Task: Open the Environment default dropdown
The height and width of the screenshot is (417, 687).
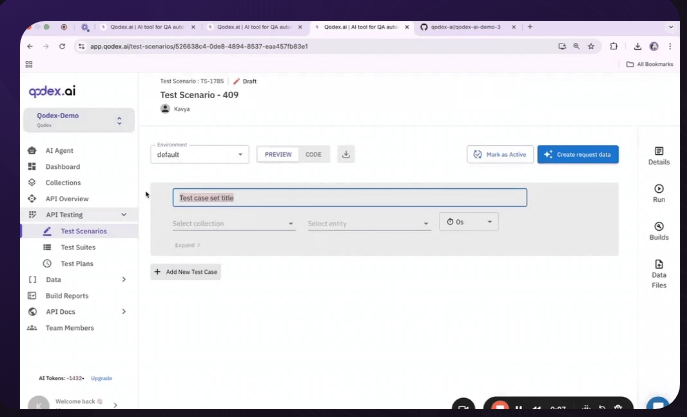Action: click(200, 155)
